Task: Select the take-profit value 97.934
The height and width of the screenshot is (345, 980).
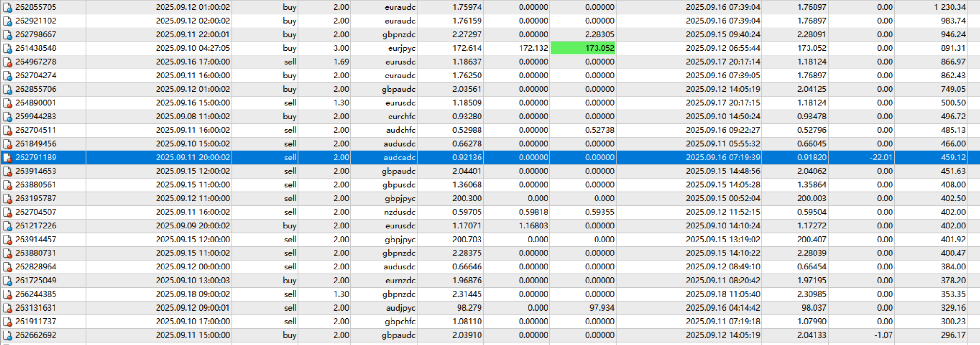Action: [x=602, y=308]
